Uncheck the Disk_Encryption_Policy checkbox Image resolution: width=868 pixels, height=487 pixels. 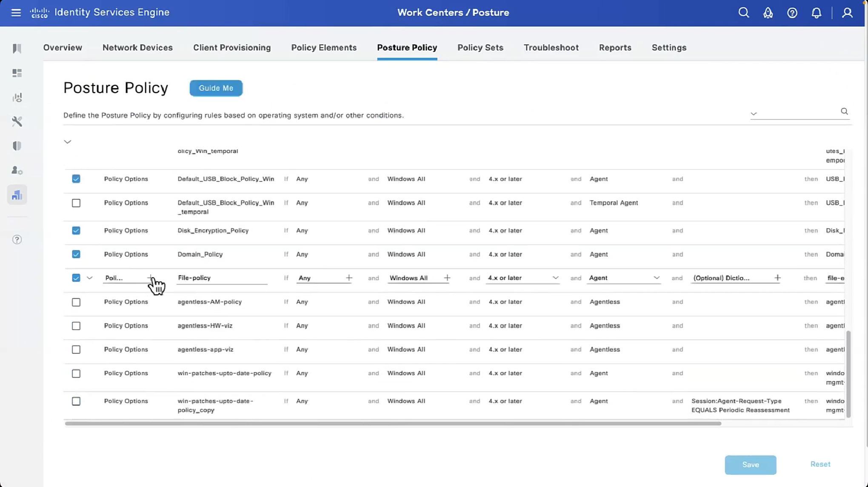coord(76,231)
